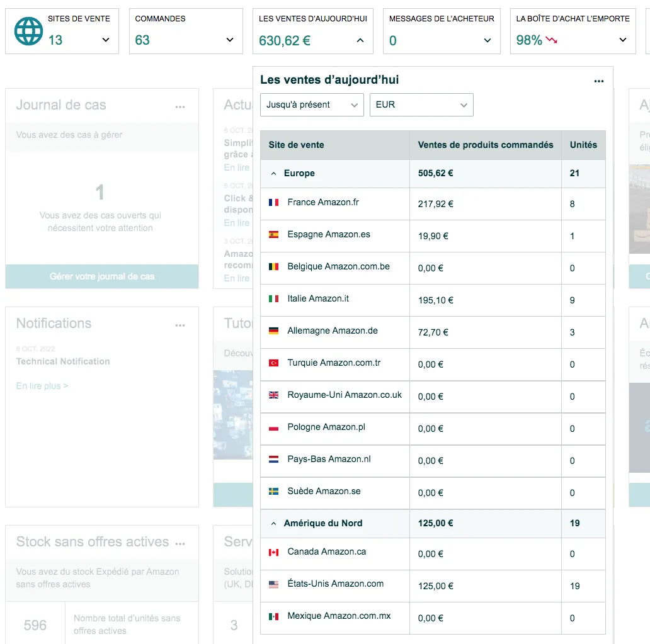Select France Amazon.fr marketplace name

pyautogui.click(x=323, y=202)
